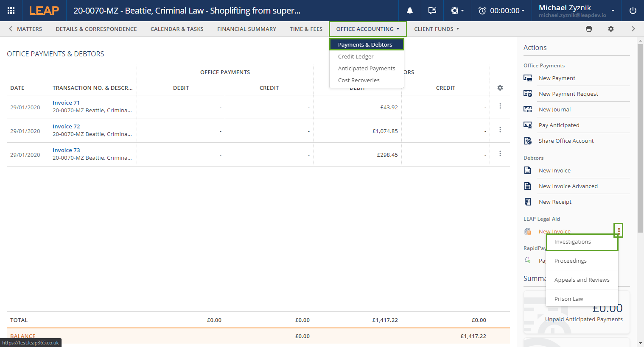Open the Client Funds dropdown
This screenshot has height=347, width=644.
(x=436, y=29)
